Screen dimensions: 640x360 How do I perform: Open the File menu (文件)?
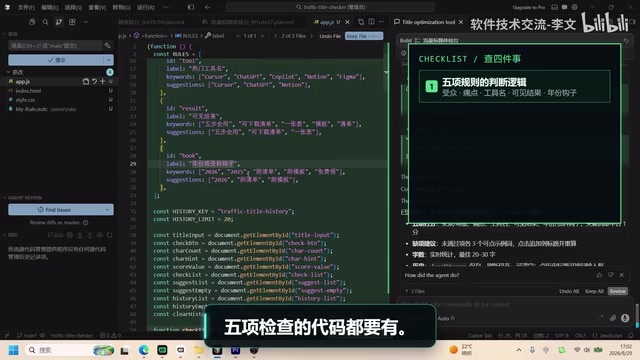pos(26,7)
